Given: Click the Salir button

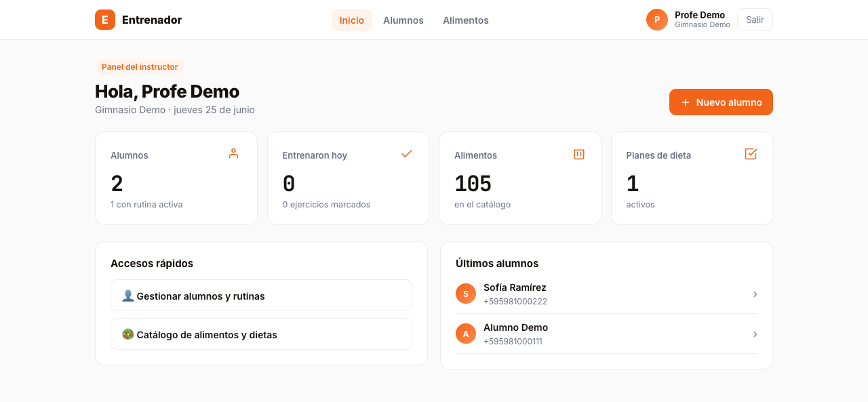Looking at the screenshot, I should [x=755, y=20].
